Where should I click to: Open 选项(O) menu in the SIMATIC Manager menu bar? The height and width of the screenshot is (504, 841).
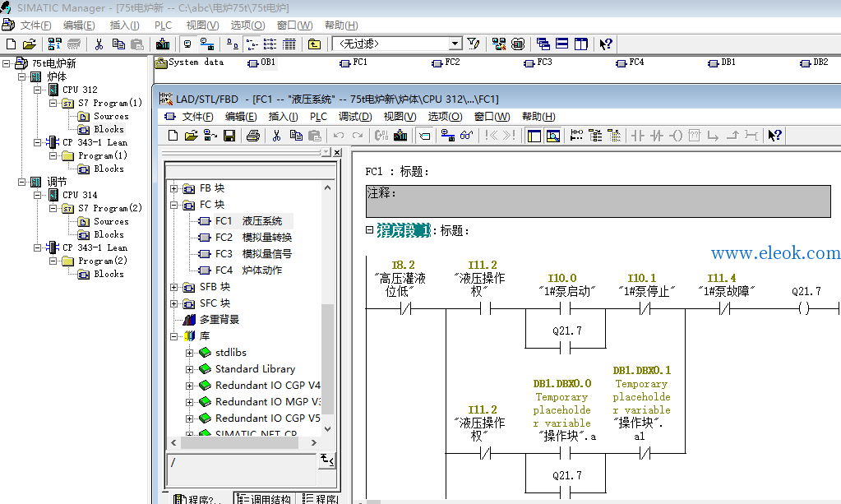pyautogui.click(x=247, y=25)
